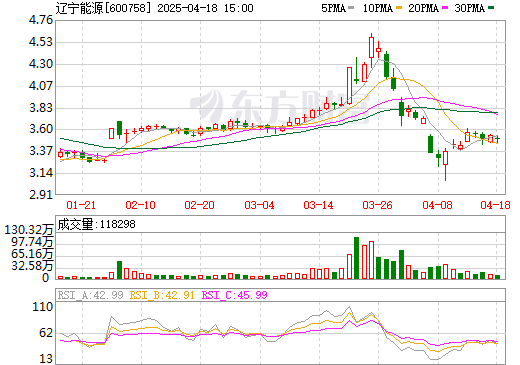This screenshot has width=520, height=365.
Task: Click the 130.32万 volume axis label
Action: 29,230
